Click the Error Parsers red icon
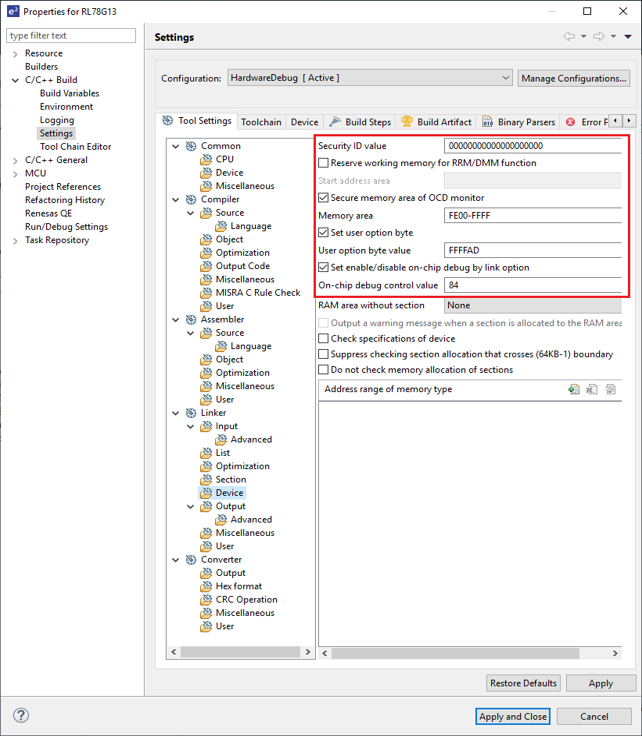Screen dimensions: 642x736 (570, 122)
